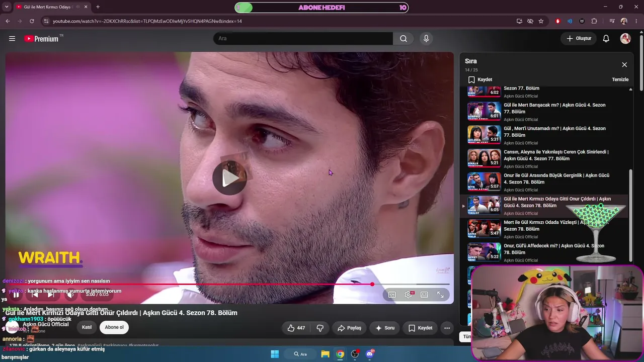Open YouTube notifications bell
Image resolution: width=644 pixels, height=362 pixels.
pyautogui.click(x=606, y=39)
